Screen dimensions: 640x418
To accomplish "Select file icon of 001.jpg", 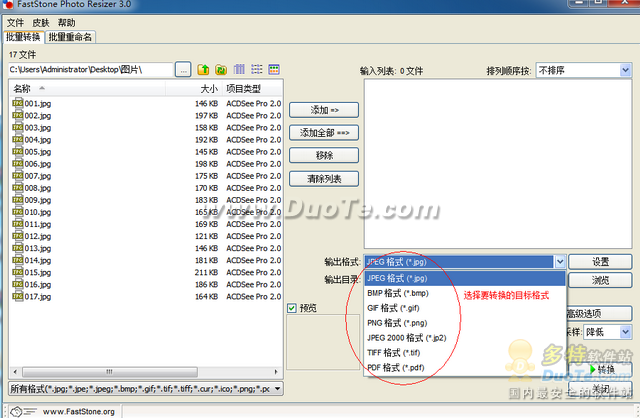I will tap(18, 103).
